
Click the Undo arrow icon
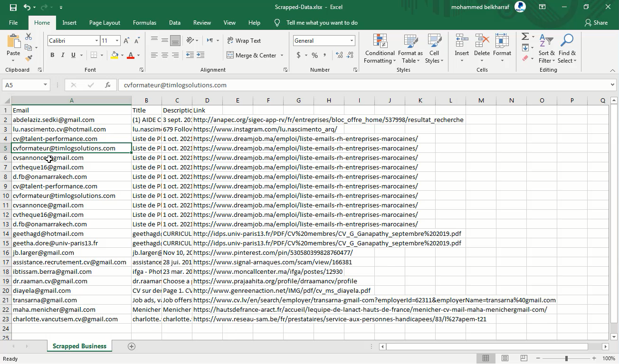point(27,7)
